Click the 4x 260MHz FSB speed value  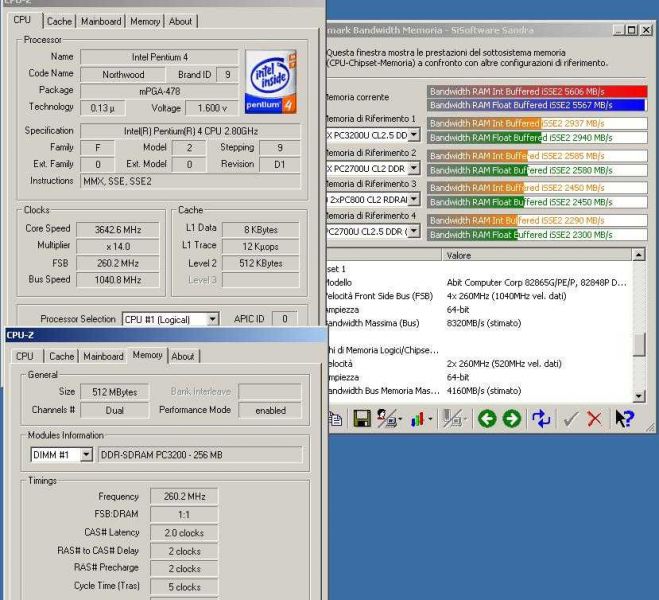[x=506, y=296]
